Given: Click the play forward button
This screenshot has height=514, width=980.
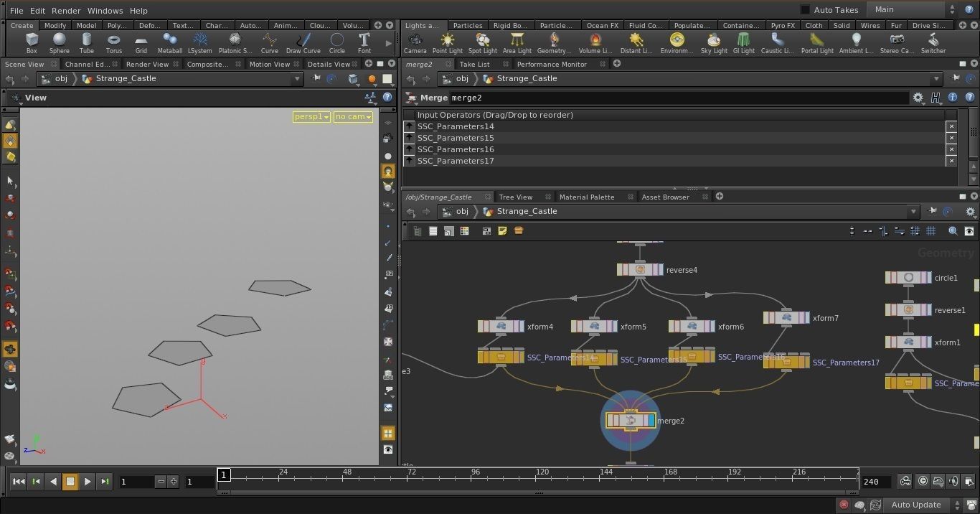Looking at the screenshot, I should pyautogui.click(x=88, y=482).
